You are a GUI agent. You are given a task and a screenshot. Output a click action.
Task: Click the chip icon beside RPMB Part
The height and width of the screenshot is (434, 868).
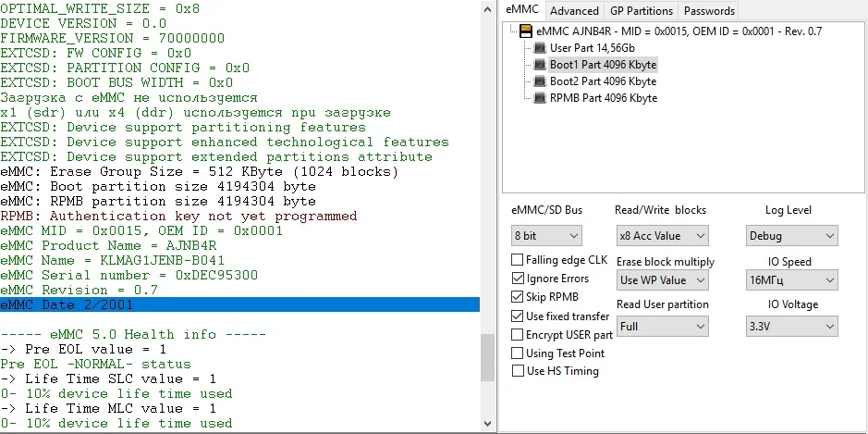pos(539,98)
